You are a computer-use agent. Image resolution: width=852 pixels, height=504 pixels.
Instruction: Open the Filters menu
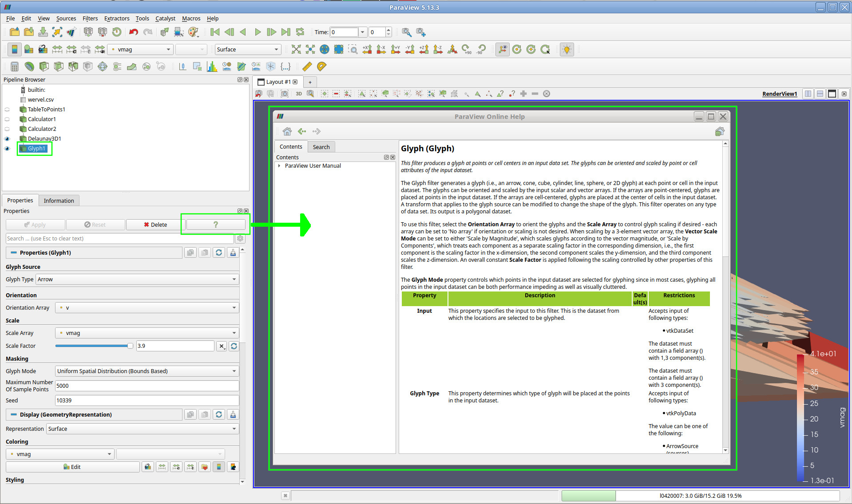(90, 18)
